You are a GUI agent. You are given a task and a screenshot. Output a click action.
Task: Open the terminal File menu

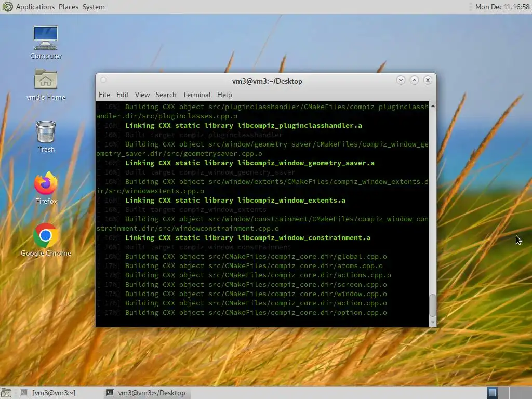(x=104, y=95)
